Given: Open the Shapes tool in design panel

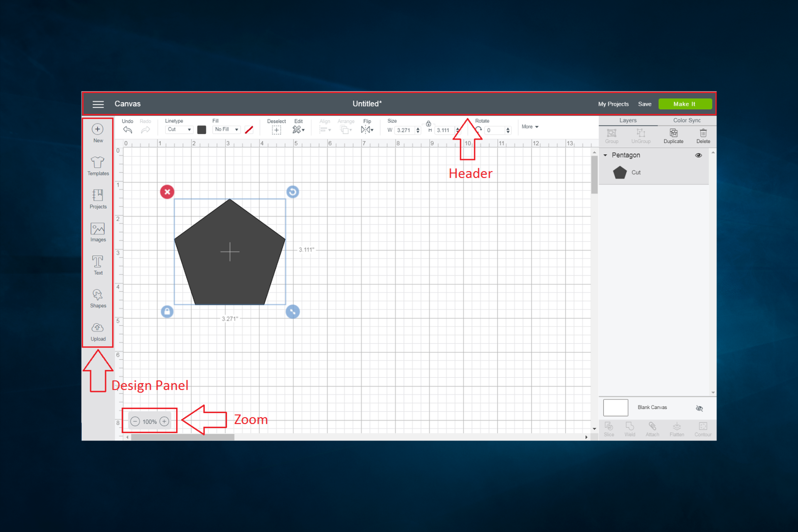Looking at the screenshot, I should [x=98, y=298].
